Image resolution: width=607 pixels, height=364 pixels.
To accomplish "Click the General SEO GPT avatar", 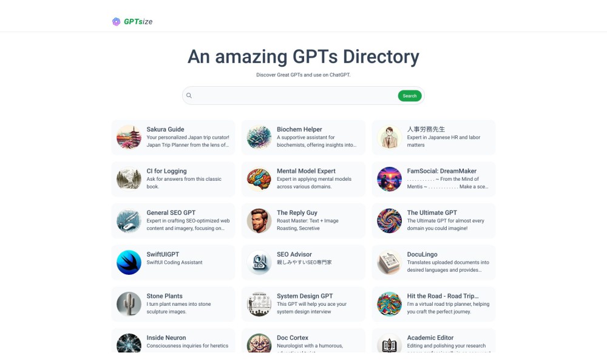I will (x=129, y=221).
